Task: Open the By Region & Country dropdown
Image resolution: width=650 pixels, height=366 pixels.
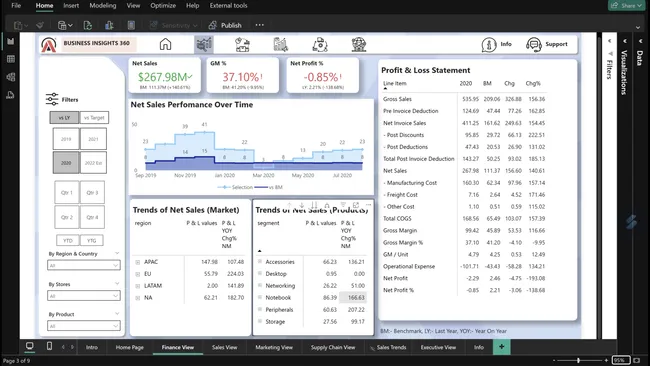Action: (84, 265)
